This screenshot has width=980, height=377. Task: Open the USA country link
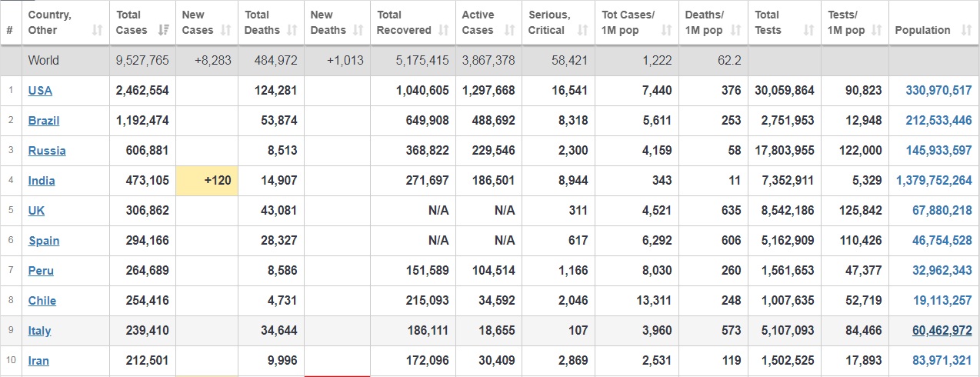coord(40,90)
